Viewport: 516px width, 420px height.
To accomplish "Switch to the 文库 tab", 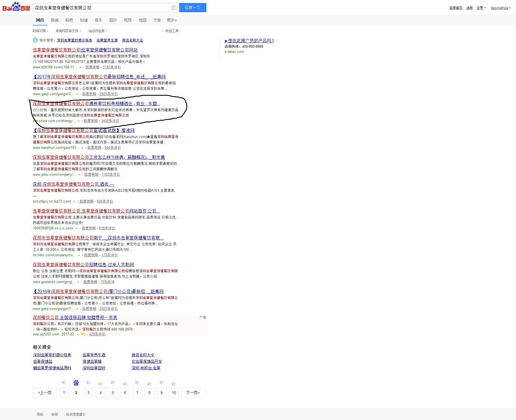I will tap(157, 20).
